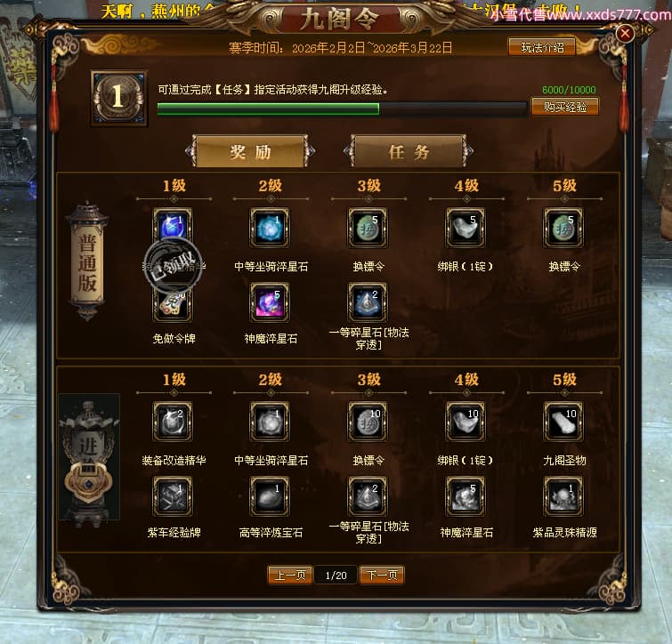Click the green experience progress bar
The width and height of the screenshot is (672, 644).
point(342,109)
